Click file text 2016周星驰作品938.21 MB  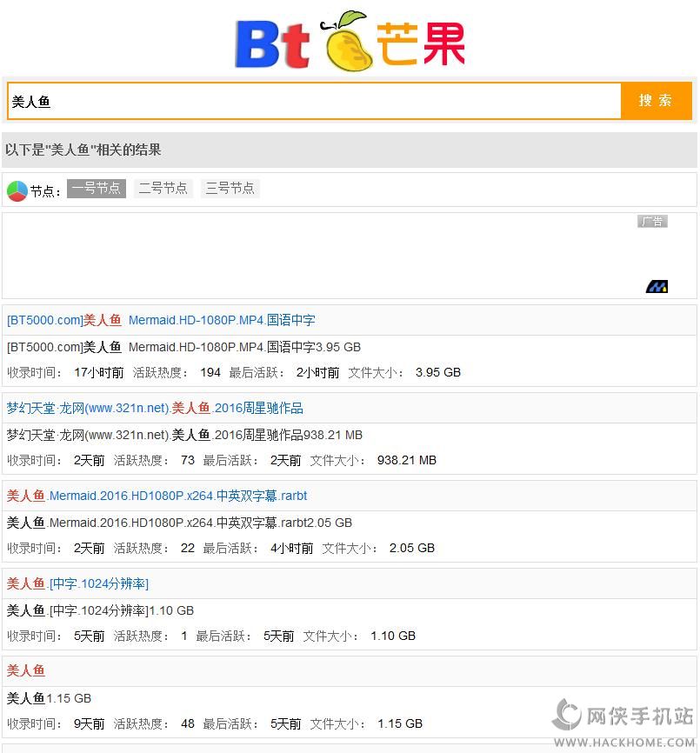coord(289,435)
